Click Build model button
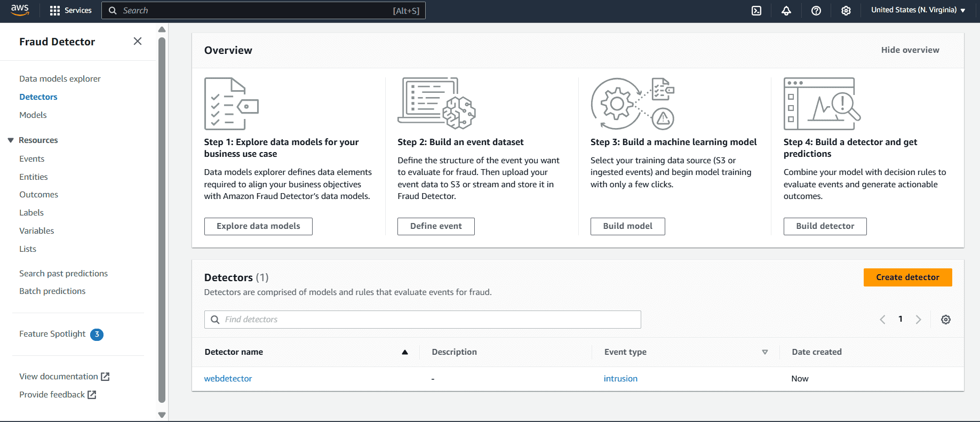This screenshot has height=422, width=980. 627,226
